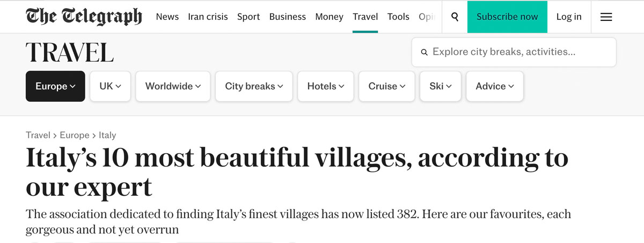Open the Hotels dropdown
Screen dimensions: 644x243
coord(325,86)
